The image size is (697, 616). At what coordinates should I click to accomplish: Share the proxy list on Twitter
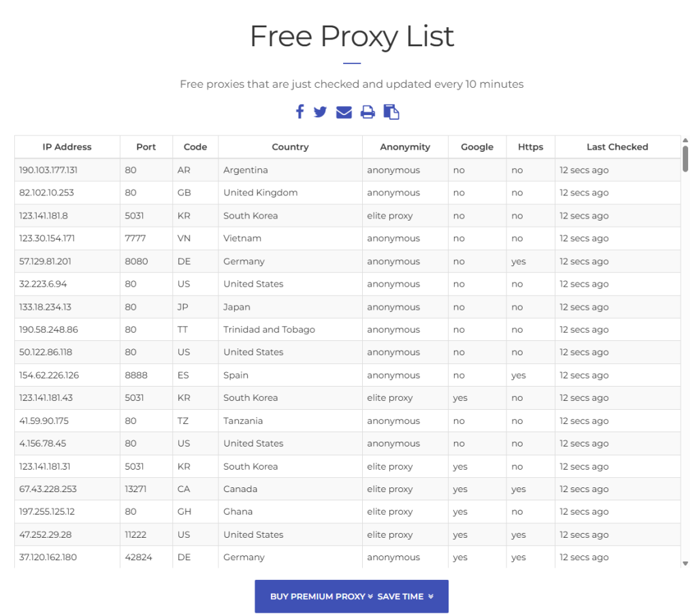[x=320, y=112]
